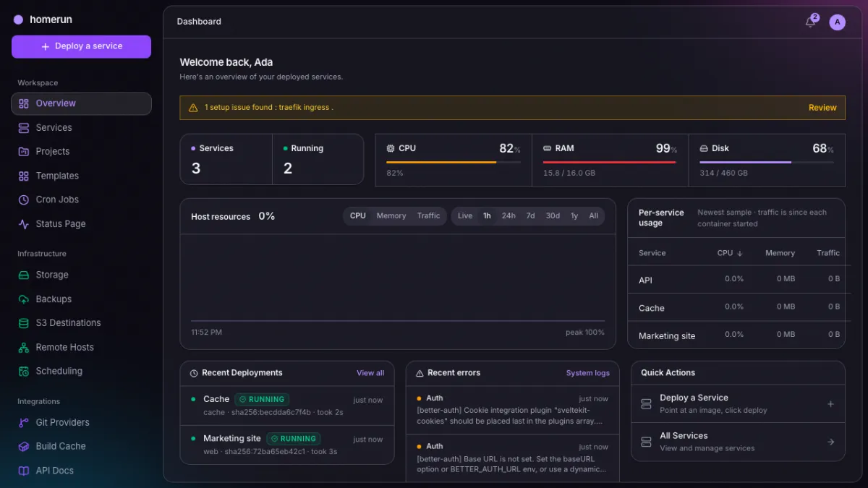This screenshot has height=488, width=868.
Task: Click the Projects folder icon
Action: [24, 152]
